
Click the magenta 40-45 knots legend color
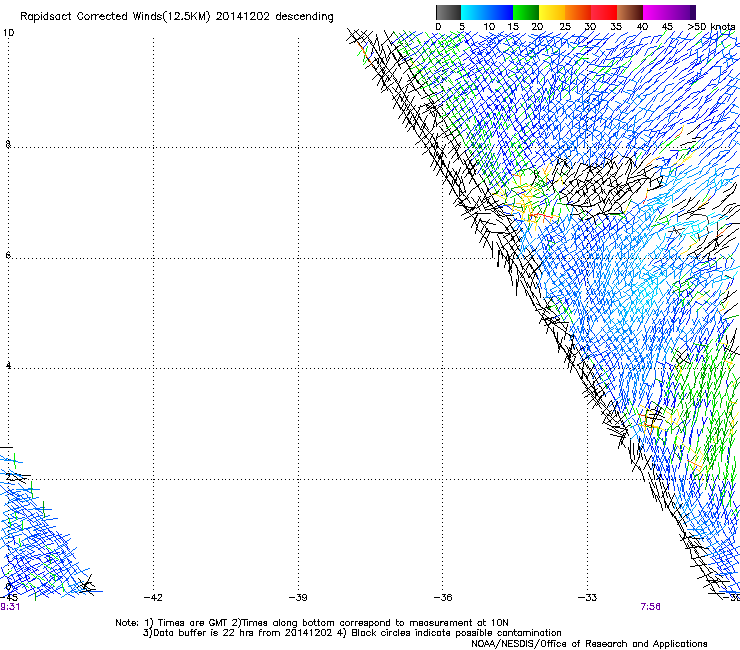(656, 12)
